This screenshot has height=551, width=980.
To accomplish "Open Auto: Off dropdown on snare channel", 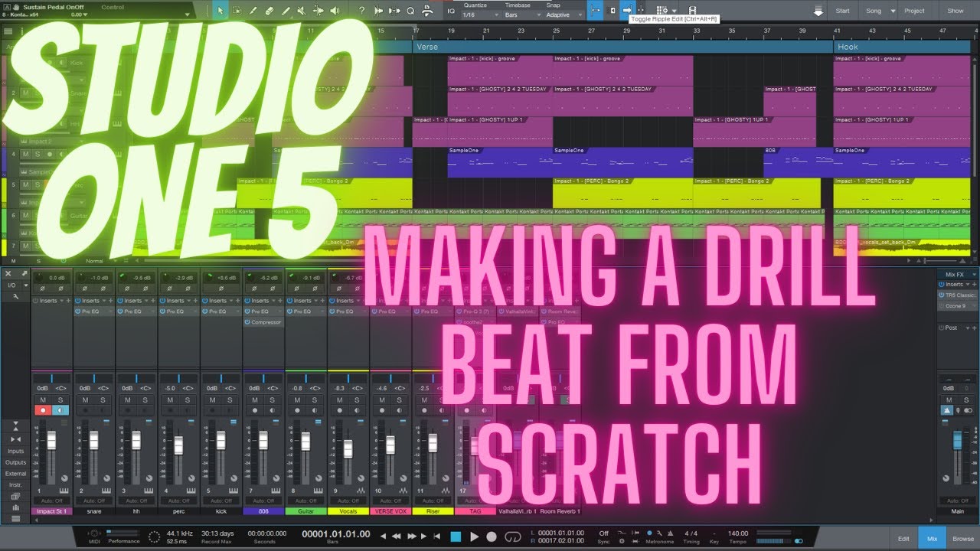I will pyautogui.click(x=94, y=500).
